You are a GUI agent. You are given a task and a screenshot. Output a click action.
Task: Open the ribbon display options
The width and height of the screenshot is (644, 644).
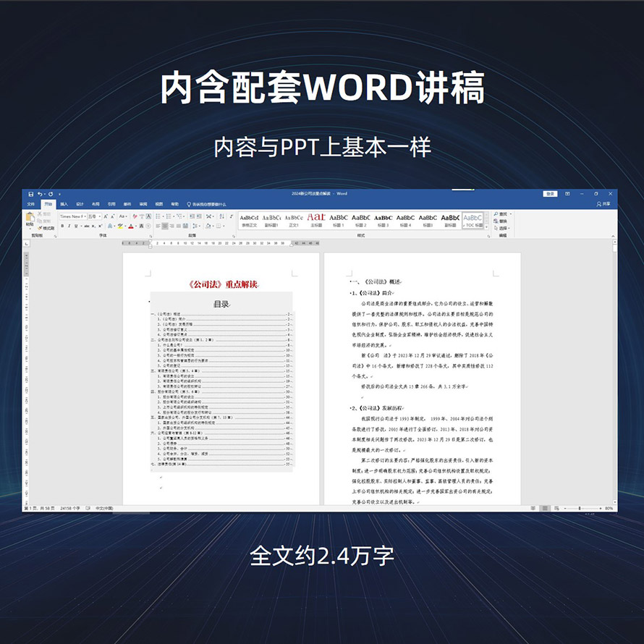567,194
